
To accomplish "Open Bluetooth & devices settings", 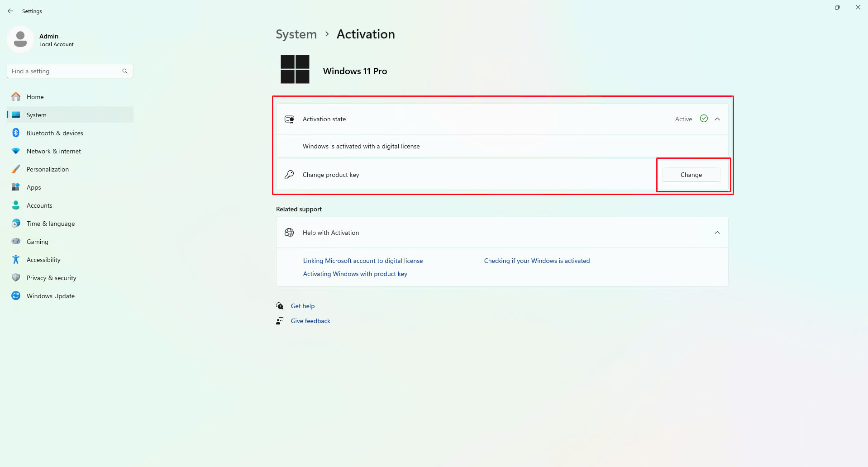I will pyautogui.click(x=70, y=133).
